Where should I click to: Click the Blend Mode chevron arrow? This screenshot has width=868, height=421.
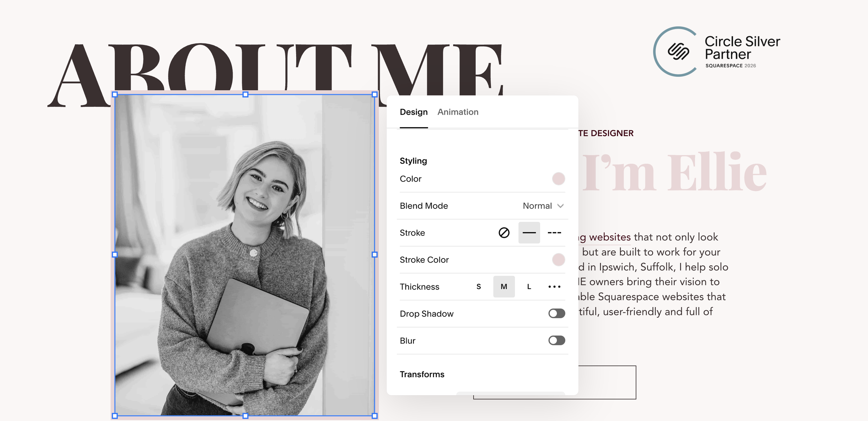tap(560, 206)
